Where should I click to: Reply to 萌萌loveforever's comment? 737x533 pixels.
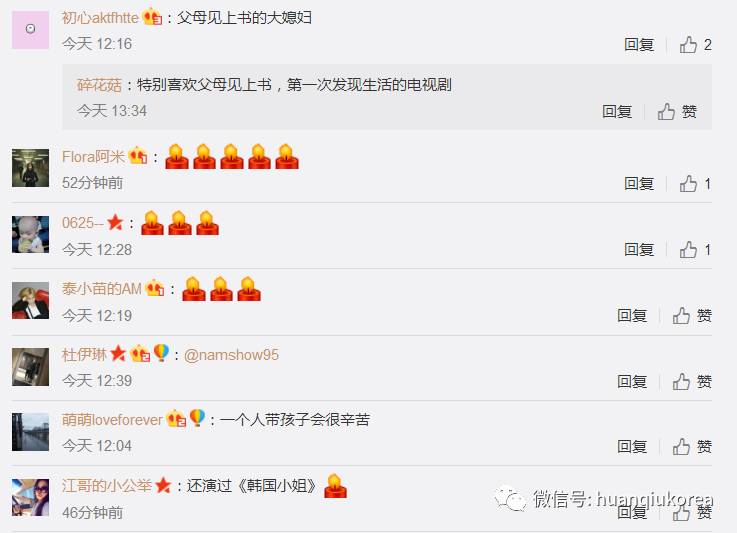click(x=632, y=447)
